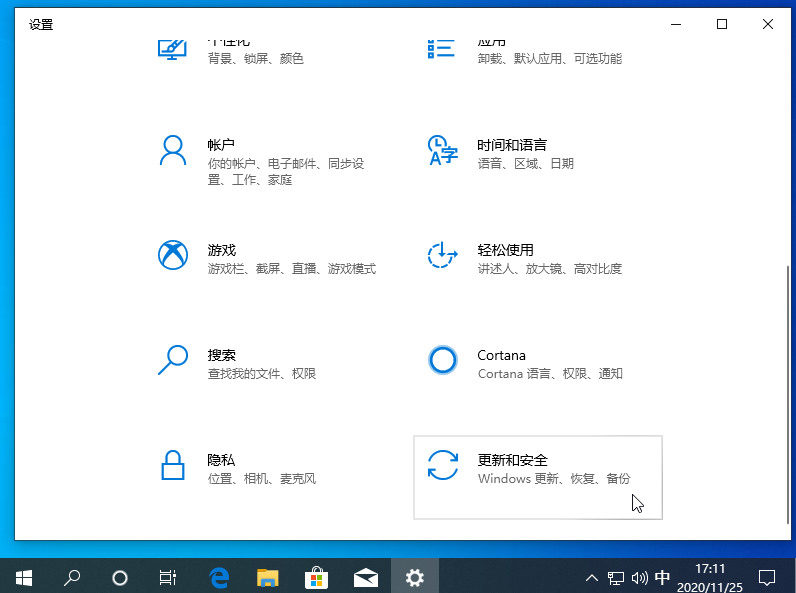Open the 更新和安全 refresh arrows icon
Image resolution: width=796 pixels, height=593 pixels.
442,465
